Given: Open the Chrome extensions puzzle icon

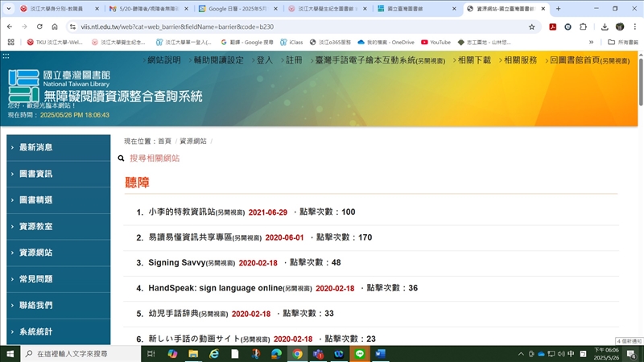Looking at the screenshot, I should tap(583, 27).
